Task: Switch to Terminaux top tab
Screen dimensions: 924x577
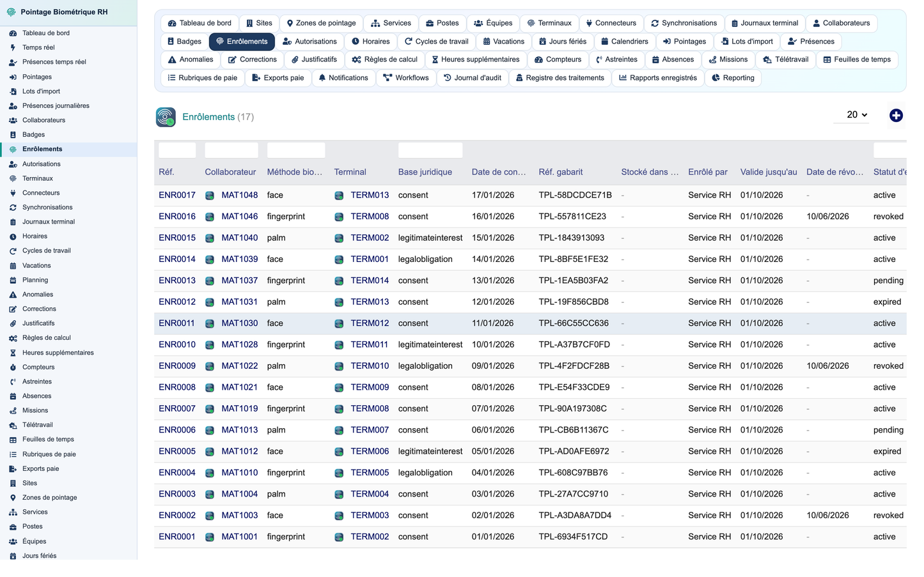Action: click(549, 23)
